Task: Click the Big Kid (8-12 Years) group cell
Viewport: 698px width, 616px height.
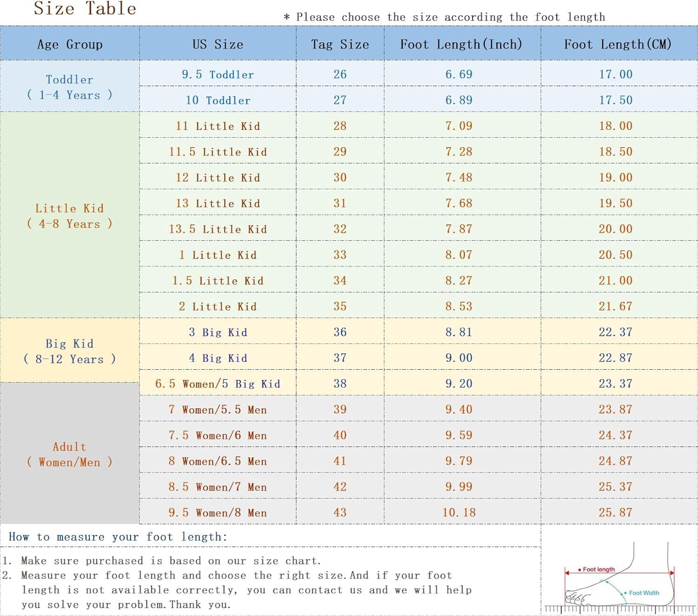Action: [70, 351]
